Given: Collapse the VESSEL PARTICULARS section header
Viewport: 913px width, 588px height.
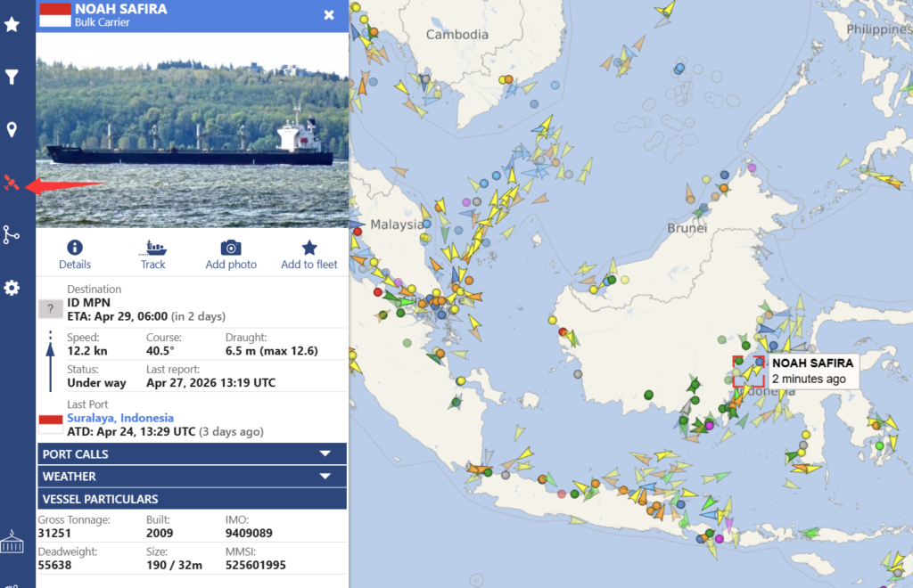Looking at the screenshot, I should pos(192,499).
